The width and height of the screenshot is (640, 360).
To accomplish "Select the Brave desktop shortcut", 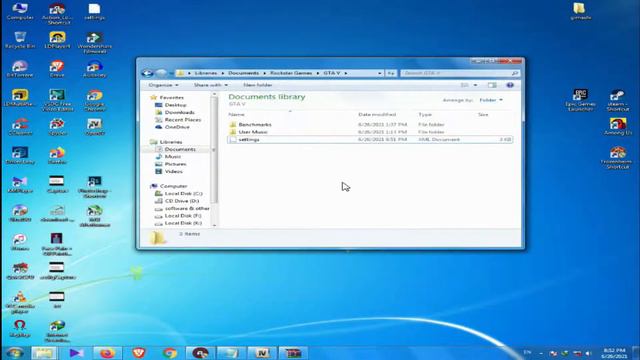I will 57,69.
